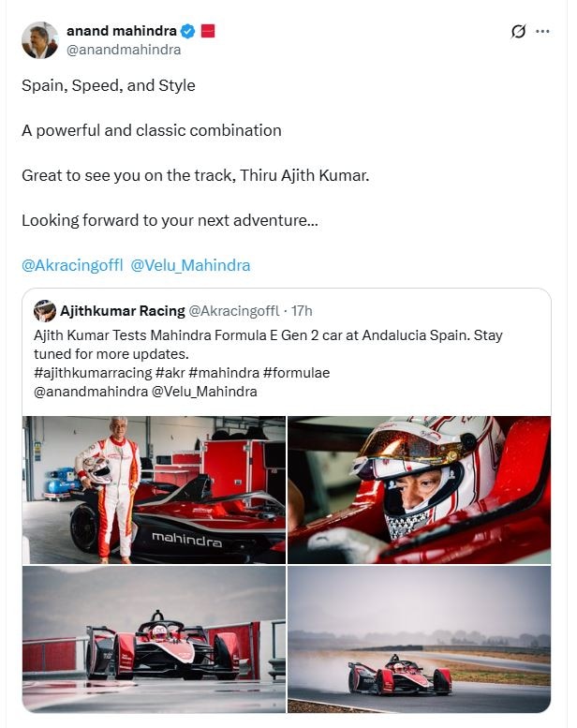The width and height of the screenshot is (577, 728).
Task: Open the helmet close-up photo
Action: (x=419, y=489)
